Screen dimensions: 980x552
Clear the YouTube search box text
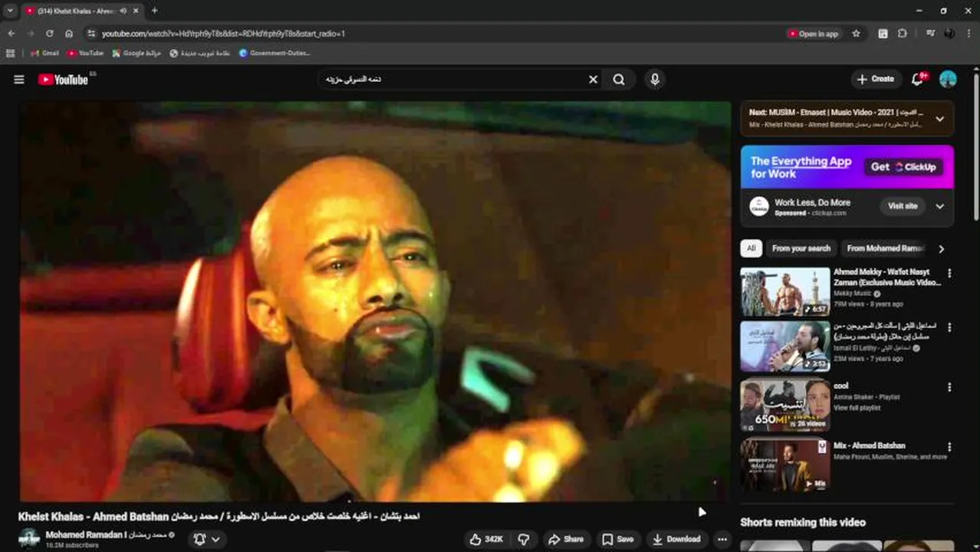[x=593, y=79]
